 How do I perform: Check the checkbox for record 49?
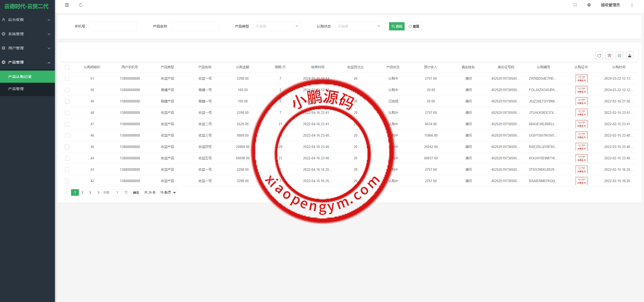[x=67, y=101]
